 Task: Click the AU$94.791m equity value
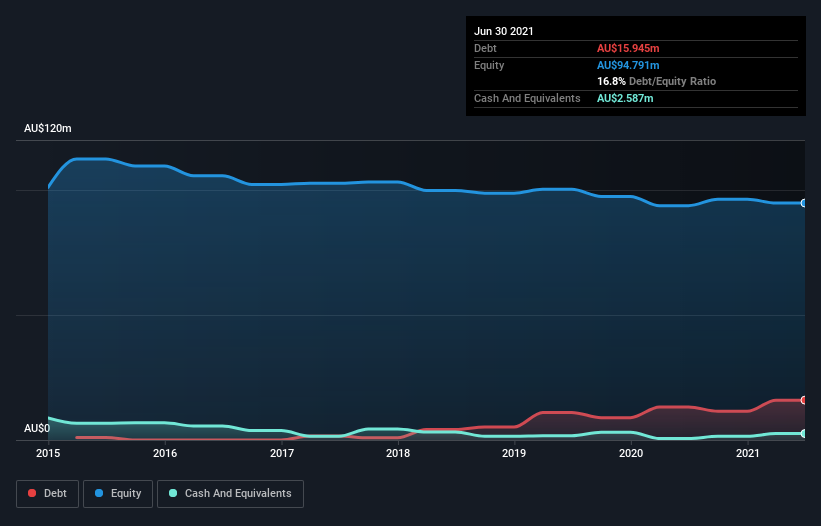tap(628, 65)
